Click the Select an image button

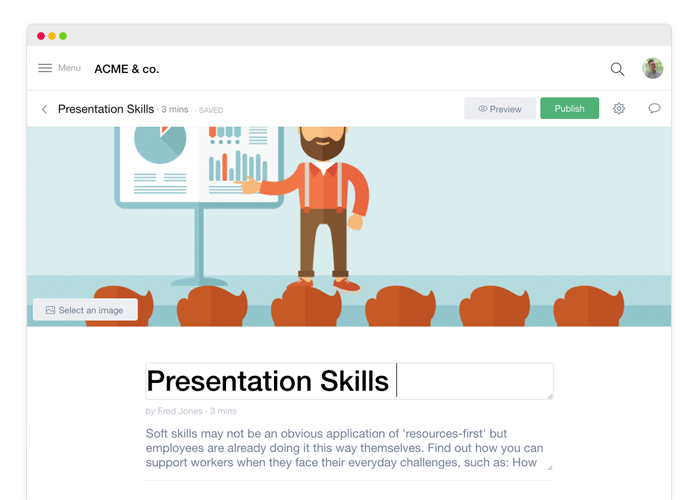85,310
